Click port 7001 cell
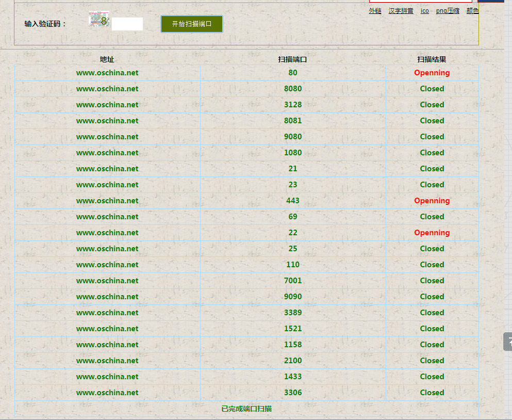Viewport: 512px width, 420px height. tap(293, 281)
